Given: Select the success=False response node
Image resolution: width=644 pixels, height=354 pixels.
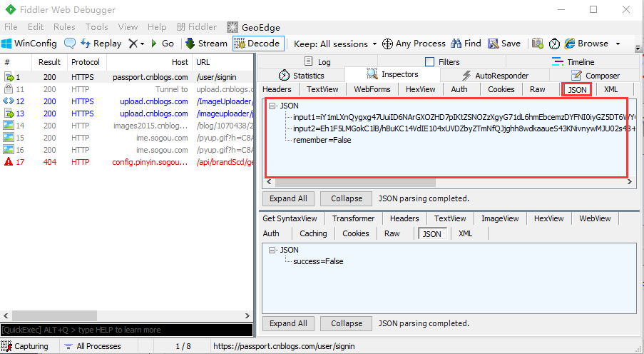Looking at the screenshot, I should (x=318, y=261).
